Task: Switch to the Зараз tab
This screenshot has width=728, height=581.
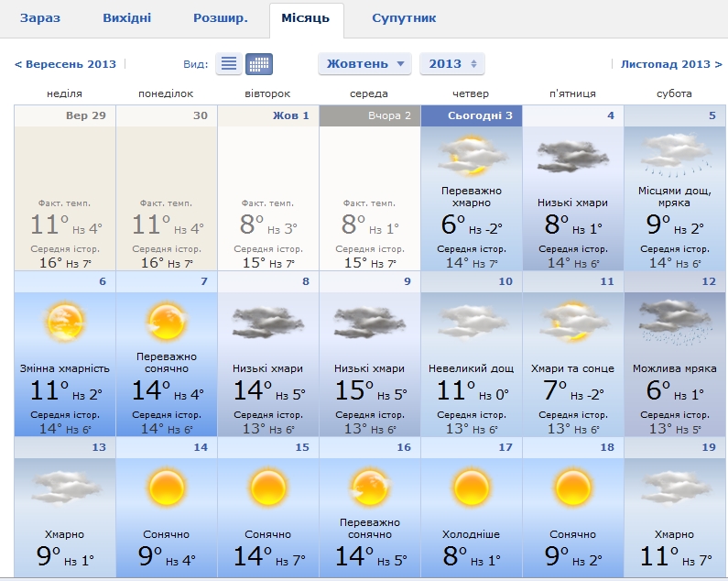Action: (x=42, y=18)
